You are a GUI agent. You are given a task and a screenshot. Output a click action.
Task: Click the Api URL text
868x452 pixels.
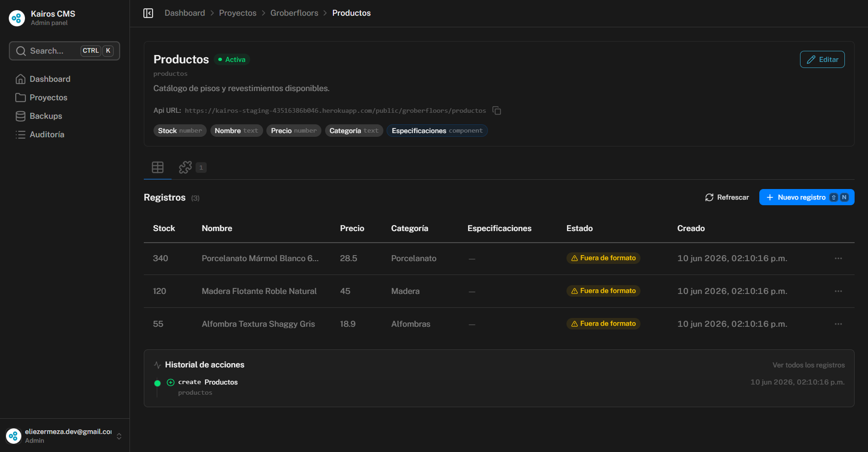click(335, 110)
